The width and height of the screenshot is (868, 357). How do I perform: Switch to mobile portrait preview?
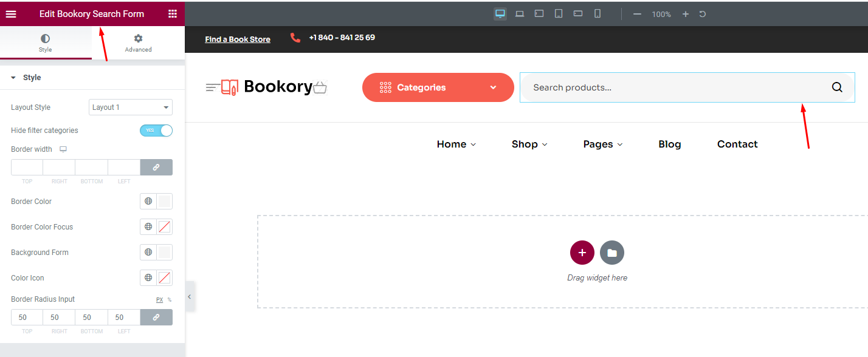[x=597, y=13]
